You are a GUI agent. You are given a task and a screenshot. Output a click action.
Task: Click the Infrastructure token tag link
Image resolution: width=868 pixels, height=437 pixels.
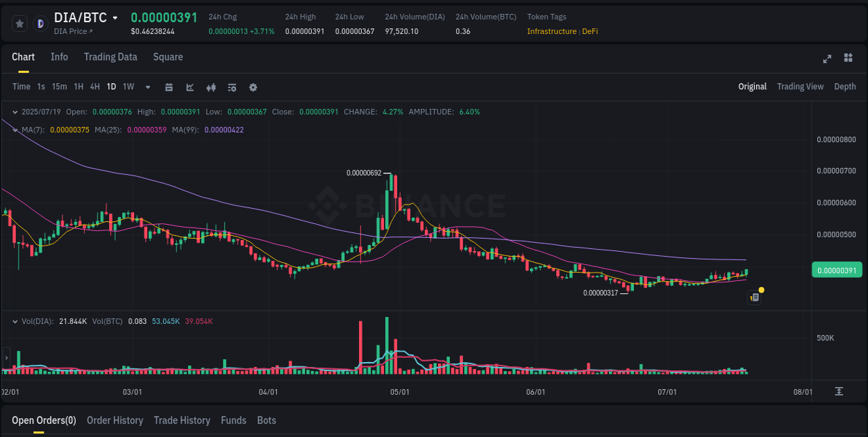(551, 31)
